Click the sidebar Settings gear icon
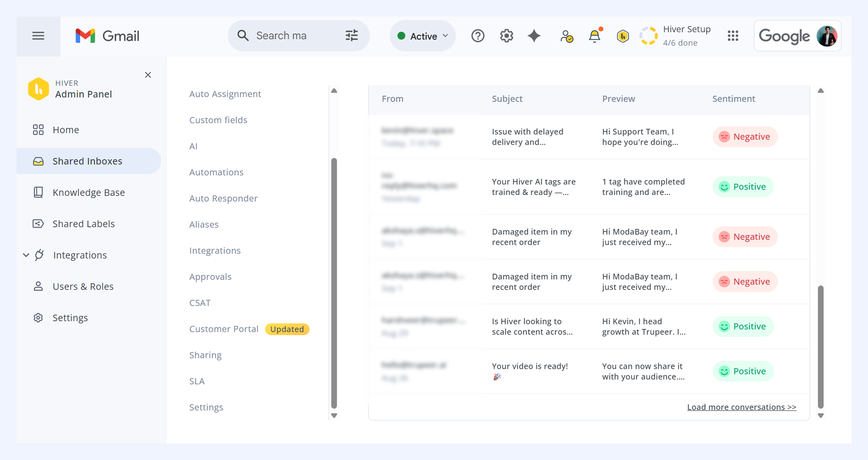This screenshot has height=460, width=868. coord(38,318)
